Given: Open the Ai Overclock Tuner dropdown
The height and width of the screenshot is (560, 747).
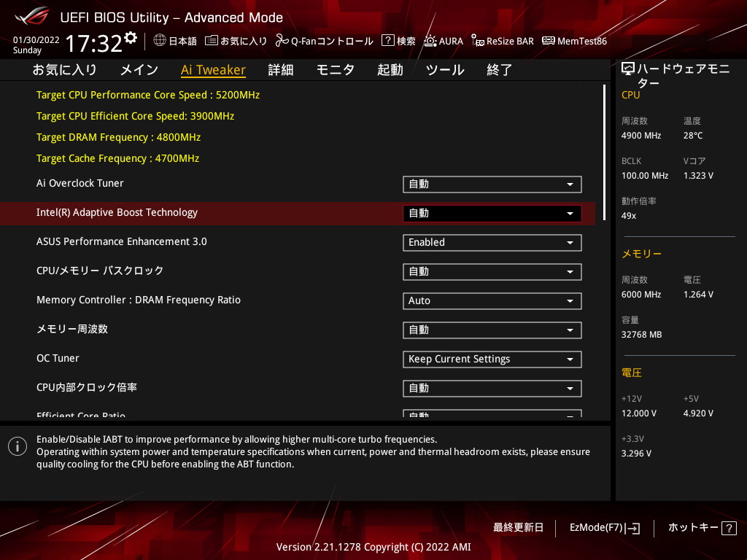Looking at the screenshot, I should 492,184.
